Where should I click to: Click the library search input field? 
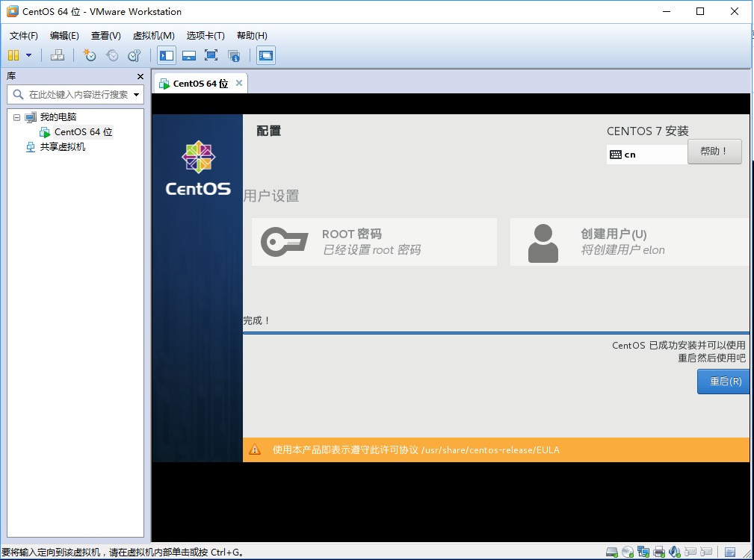[75, 95]
